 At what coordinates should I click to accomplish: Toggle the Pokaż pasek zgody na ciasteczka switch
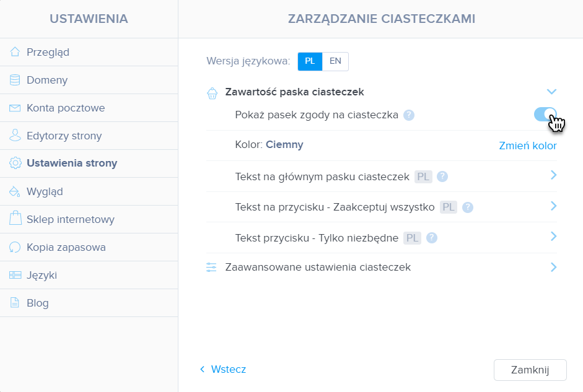(x=545, y=115)
